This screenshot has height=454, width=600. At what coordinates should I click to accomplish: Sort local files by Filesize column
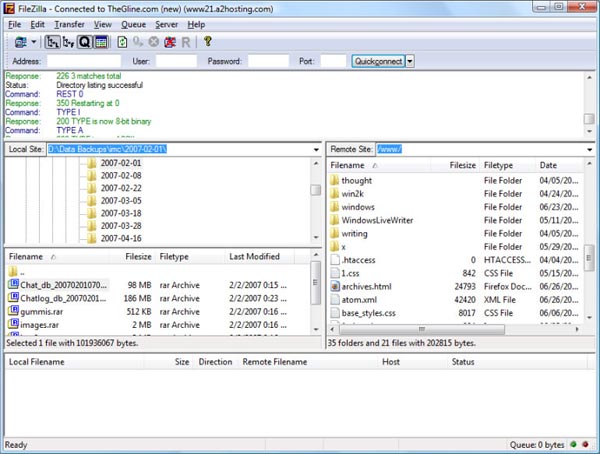coord(138,257)
